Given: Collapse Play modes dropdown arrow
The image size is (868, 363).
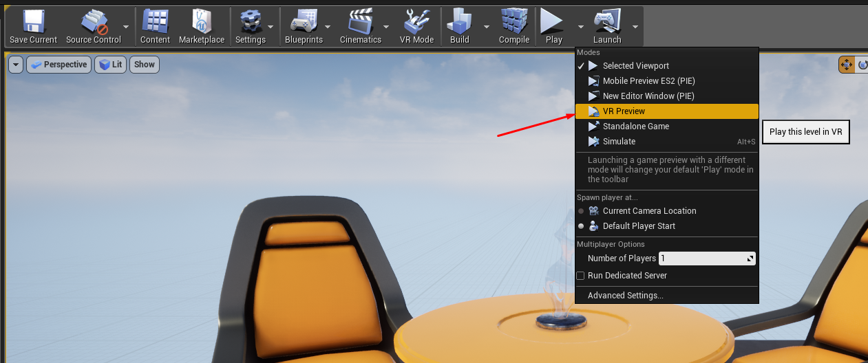Looking at the screenshot, I should [580, 27].
